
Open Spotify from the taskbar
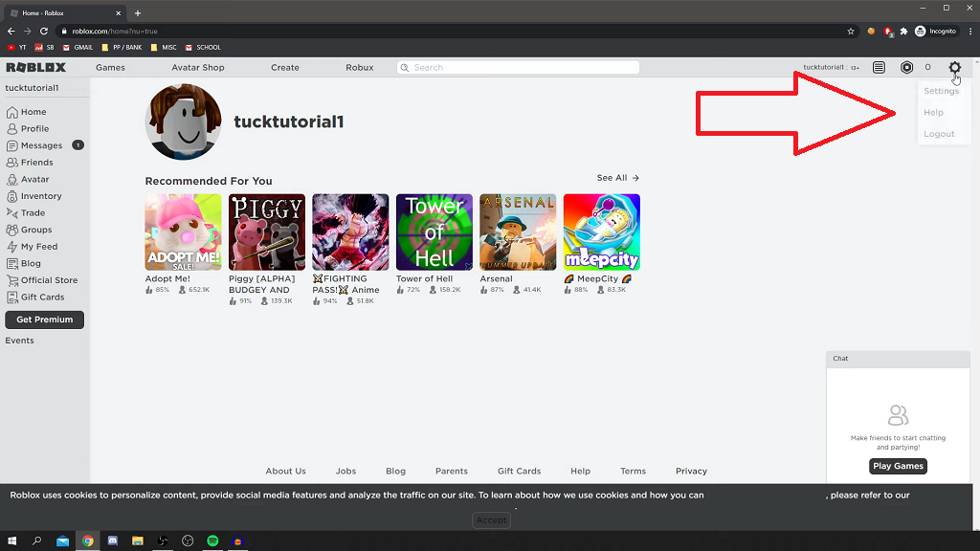pos(212,541)
